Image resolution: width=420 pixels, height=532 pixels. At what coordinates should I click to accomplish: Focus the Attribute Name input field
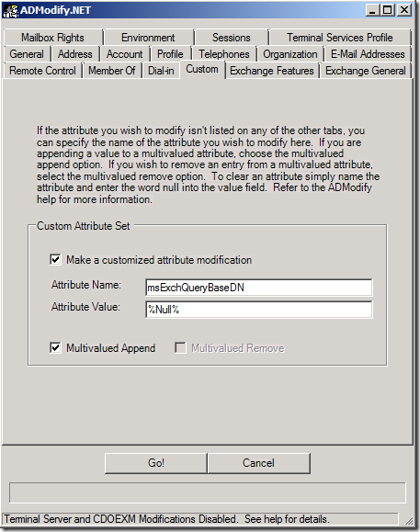click(259, 288)
